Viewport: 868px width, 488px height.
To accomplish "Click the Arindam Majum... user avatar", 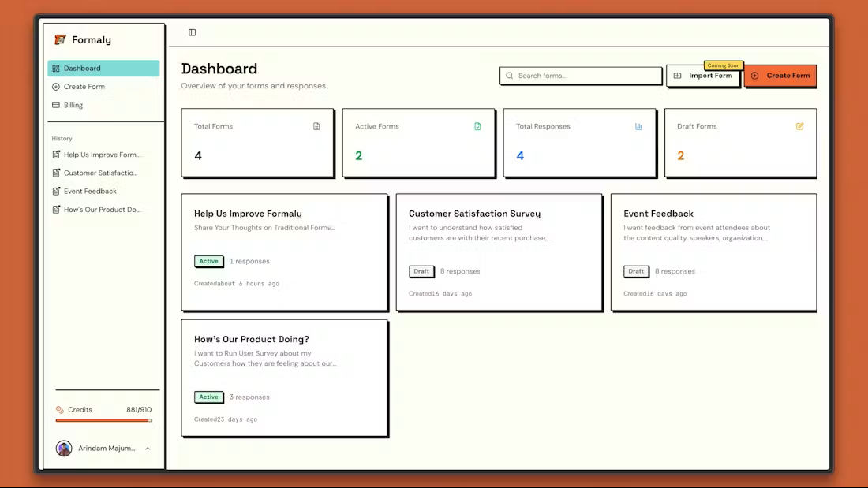I will coord(64,448).
